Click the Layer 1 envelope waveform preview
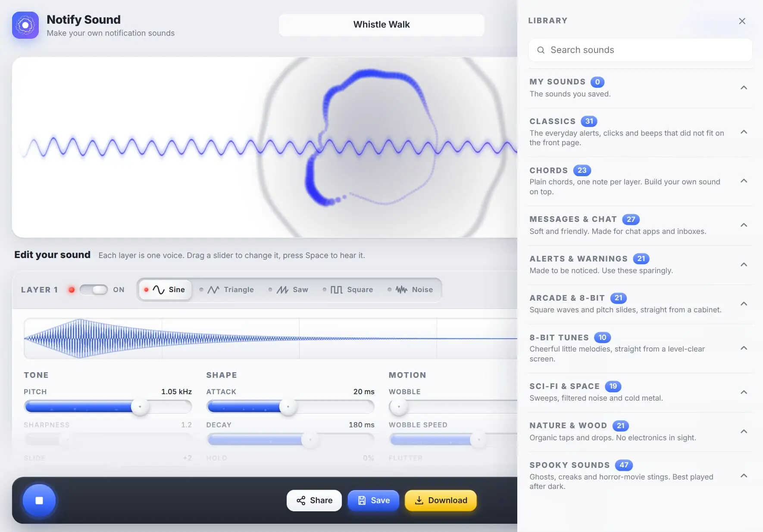763x532 pixels. (271, 339)
